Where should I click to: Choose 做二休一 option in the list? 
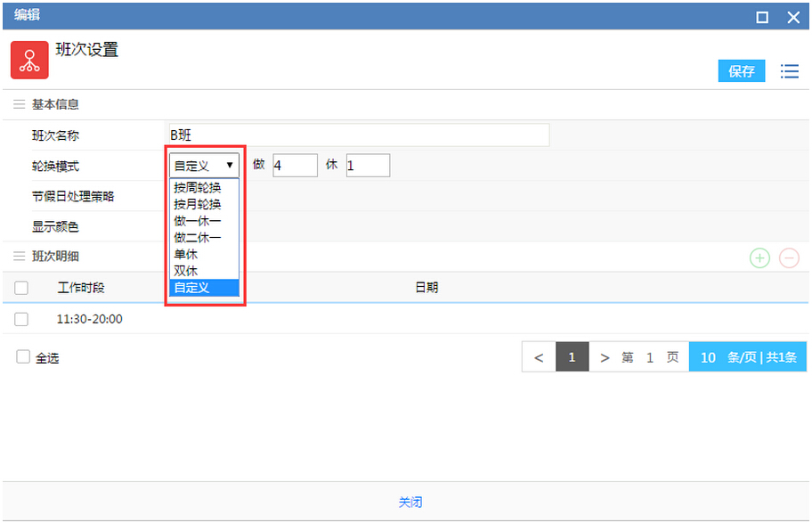pos(198,238)
